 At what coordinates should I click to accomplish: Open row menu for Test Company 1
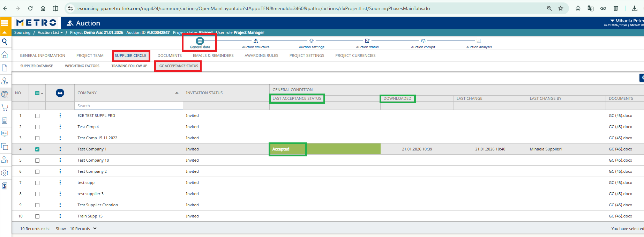[x=60, y=149]
